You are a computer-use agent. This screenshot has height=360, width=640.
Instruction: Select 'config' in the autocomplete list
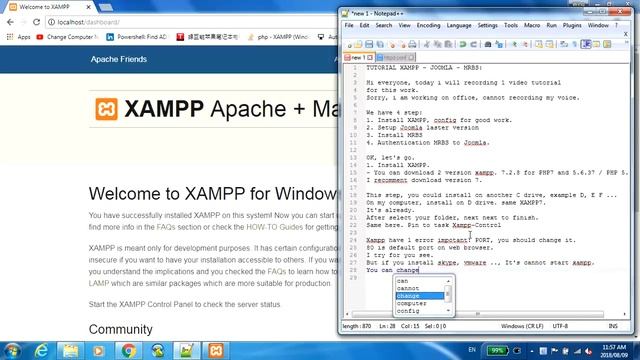pos(420,311)
